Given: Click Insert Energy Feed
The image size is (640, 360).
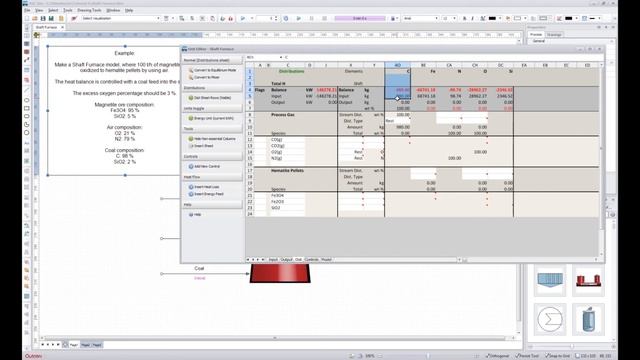Looking at the screenshot, I should click(x=206, y=194).
